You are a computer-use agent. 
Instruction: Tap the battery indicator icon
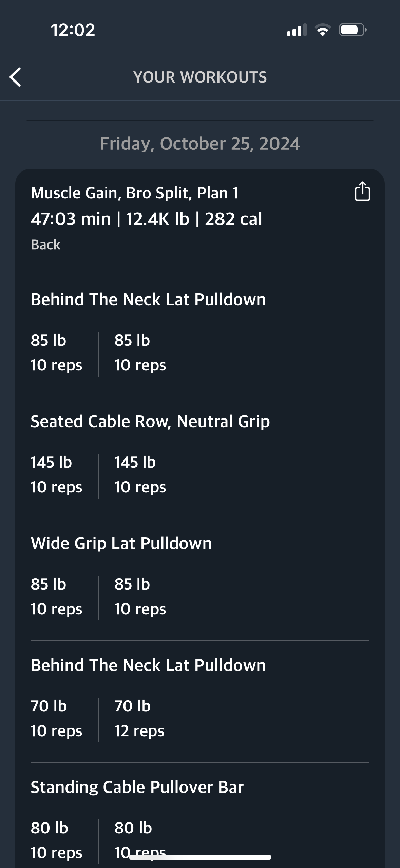(352, 30)
